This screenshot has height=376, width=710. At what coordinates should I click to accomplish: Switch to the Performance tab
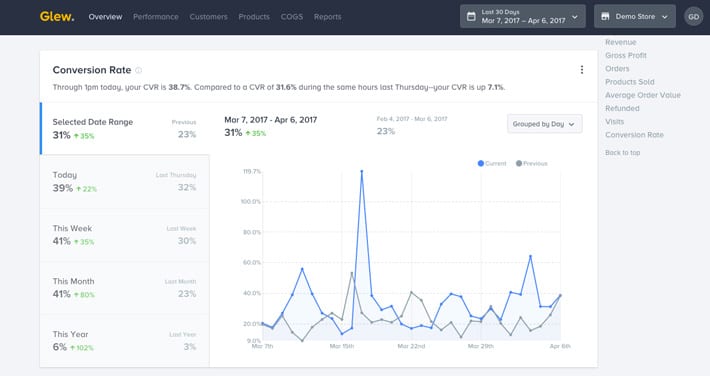pos(156,17)
